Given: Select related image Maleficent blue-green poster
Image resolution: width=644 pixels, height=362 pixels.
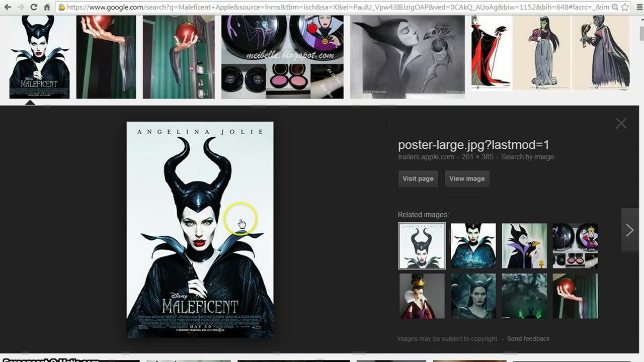Looking at the screenshot, I should [473, 246].
